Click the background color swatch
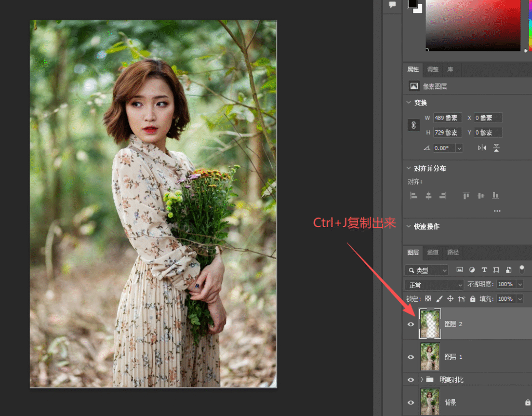This screenshot has height=416, width=532. coord(419,10)
